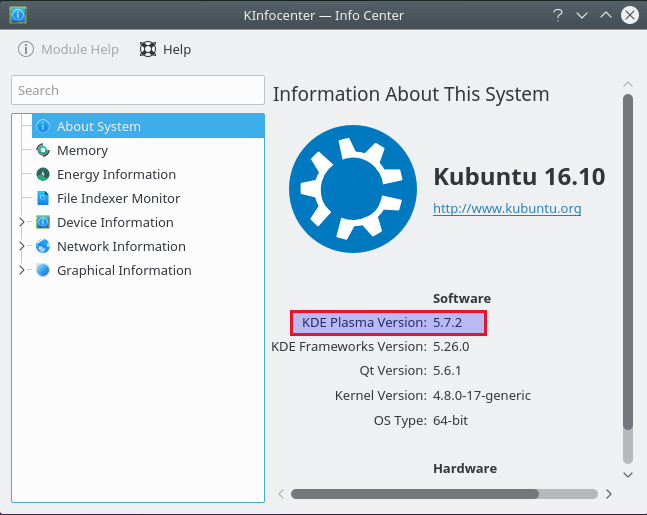Click the Memory module icon
The width and height of the screenshot is (647, 515).
pyautogui.click(x=43, y=150)
